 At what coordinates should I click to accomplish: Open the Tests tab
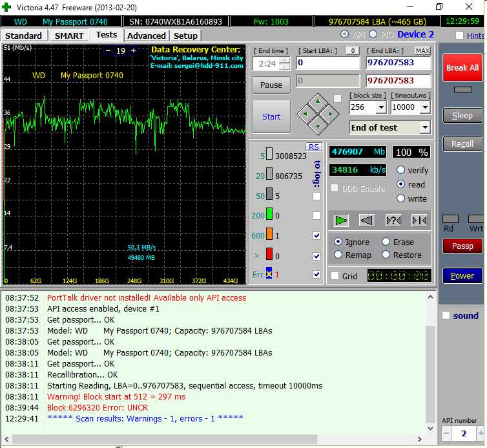click(x=107, y=34)
